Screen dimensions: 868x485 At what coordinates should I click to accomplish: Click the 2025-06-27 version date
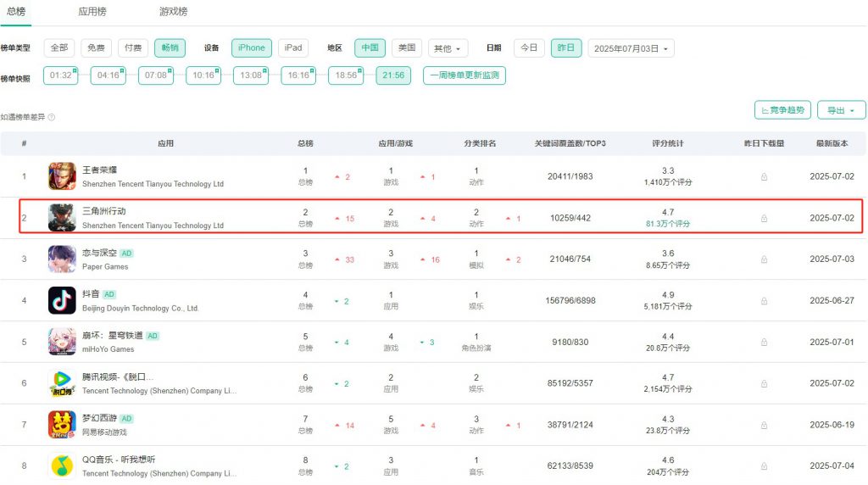pos(832,301)
